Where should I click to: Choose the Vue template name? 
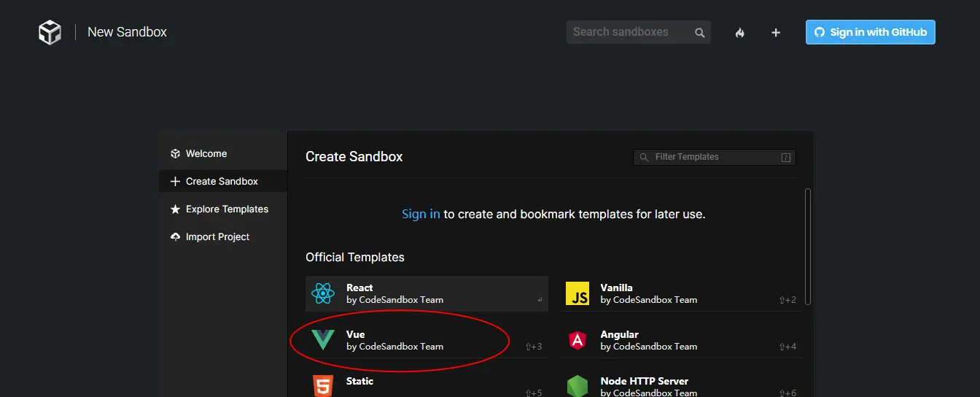(x=356, y=334)
